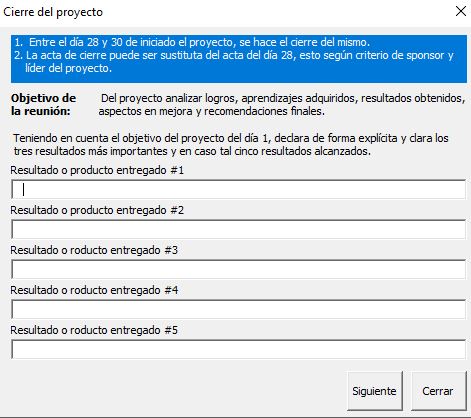Click the label 'Resultado o roducto entregado #4'
The width and height of the screenshot is (471, 418).
pos(94,290)
